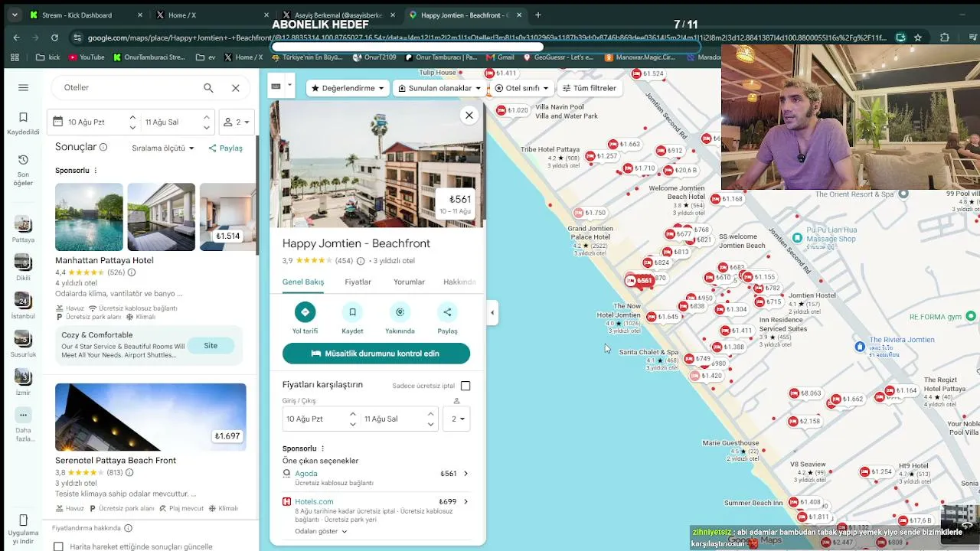980x551 pixels.
Task: Open Manhattan Pattaya Hotel pool thumbnail
Action: pyautogui.click(x=89, y=217)
